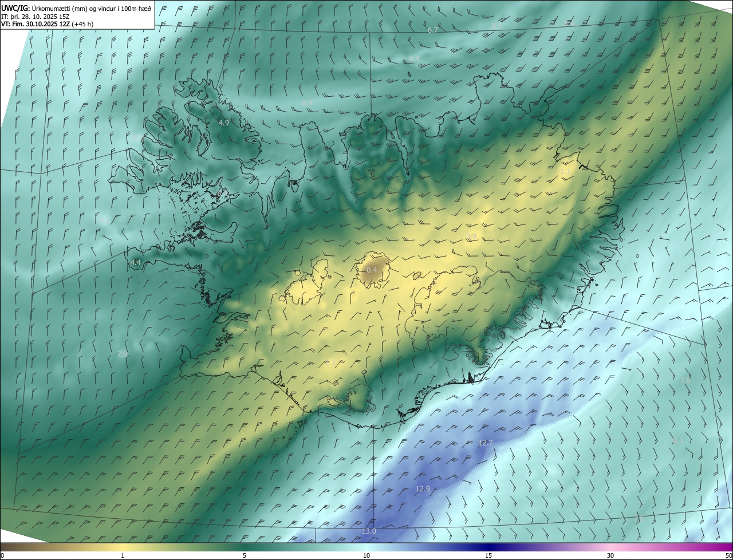The height and width of the screenshot is (560, 733).
Task: Click the initial time line "IT: þri. 28. 10. 2025 15Z"
Action: point(36,16)
